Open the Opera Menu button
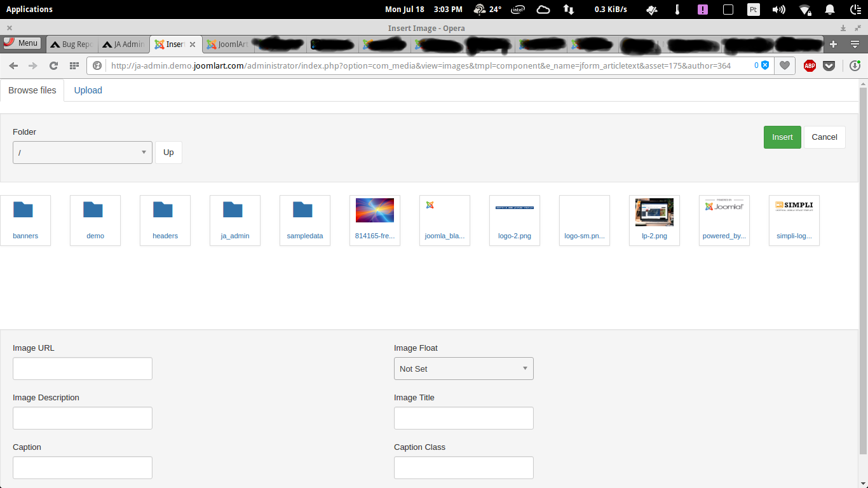The width and height of the screenshot is (868, 488). click(22, 43)
